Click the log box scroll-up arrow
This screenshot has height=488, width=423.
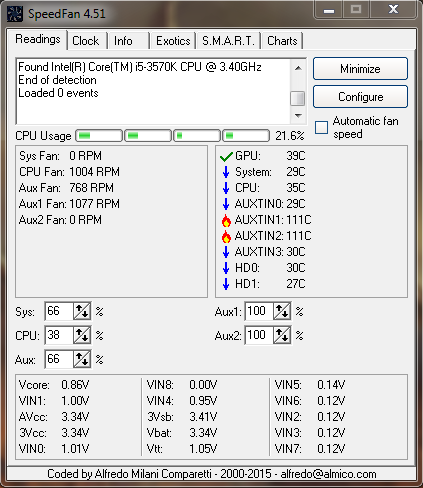tap(298, 68)
